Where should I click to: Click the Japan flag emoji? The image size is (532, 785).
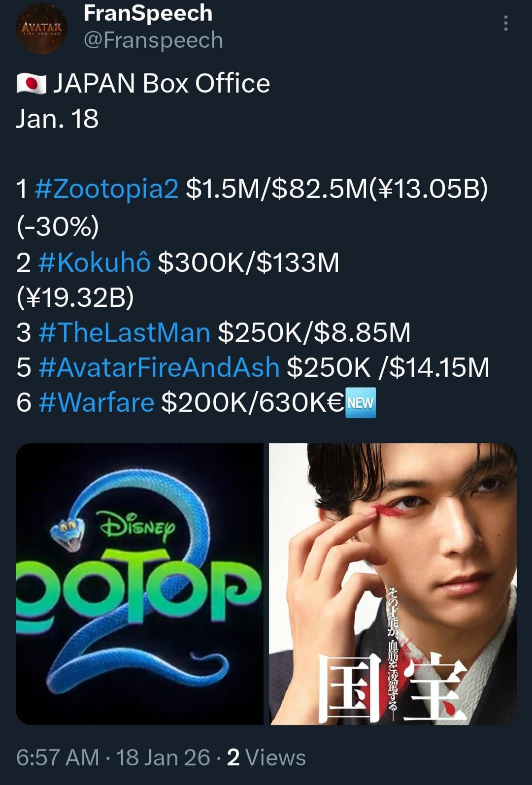click(x=31, y=83)
